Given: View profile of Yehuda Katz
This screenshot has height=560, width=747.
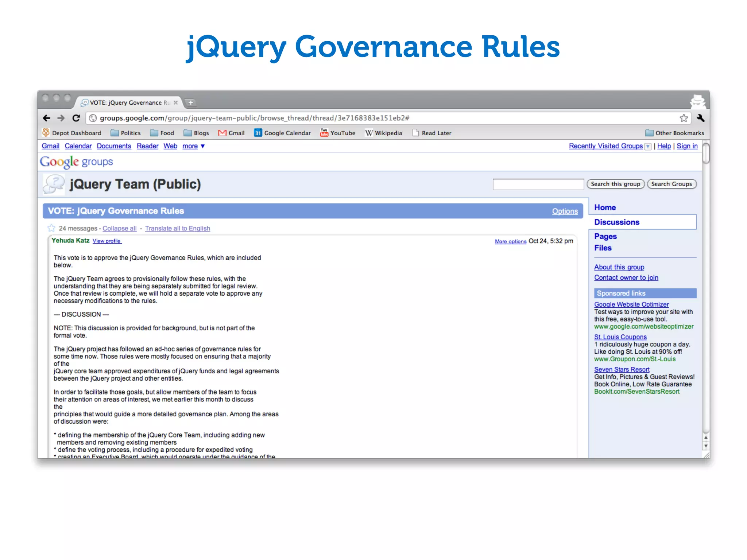Looking at the screenshot, I should 107,241.
